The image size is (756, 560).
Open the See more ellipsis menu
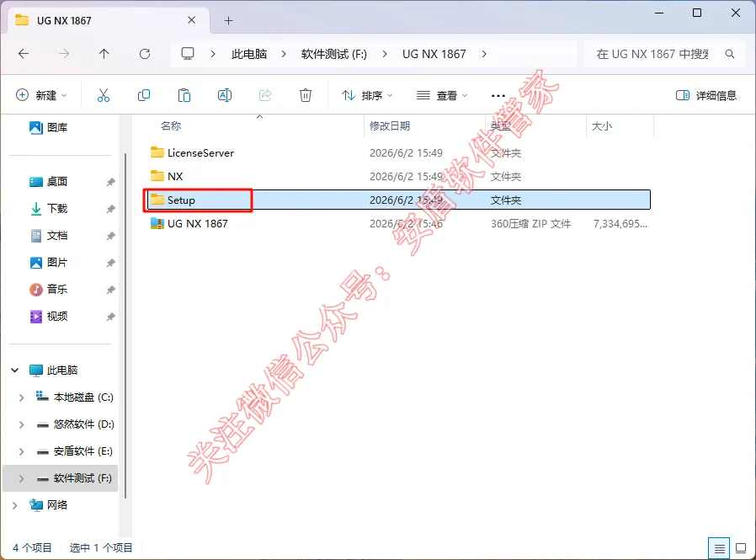[x=498, y=95]
